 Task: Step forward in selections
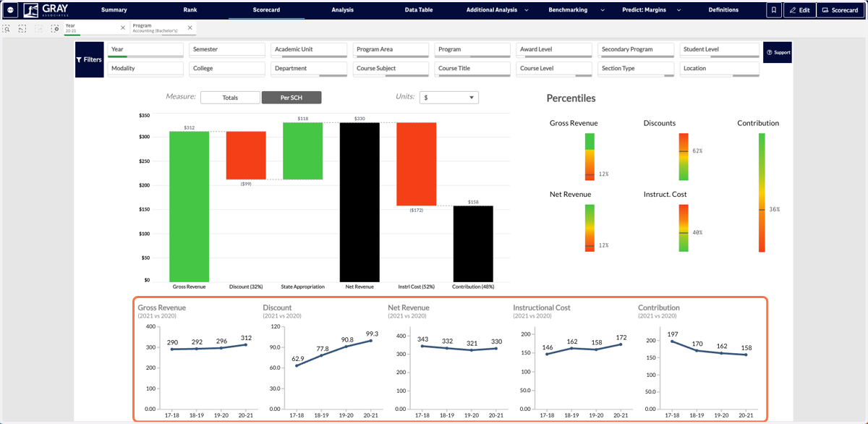38,28
